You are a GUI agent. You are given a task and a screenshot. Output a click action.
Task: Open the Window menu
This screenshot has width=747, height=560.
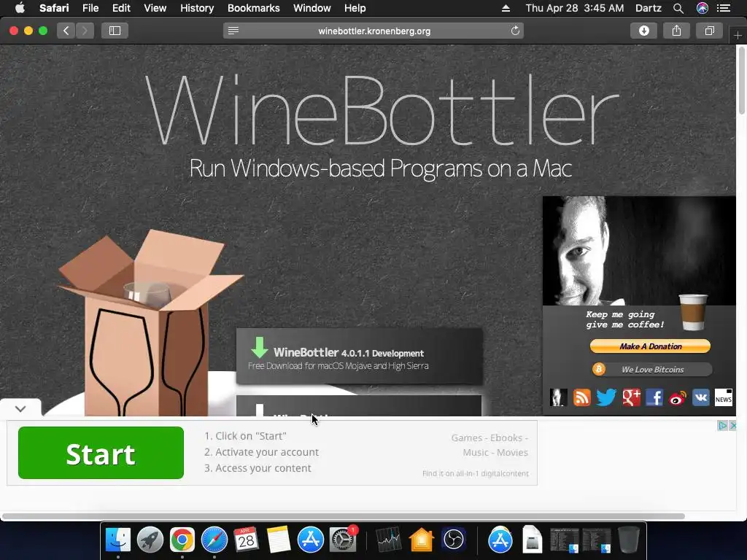point(312,8)
